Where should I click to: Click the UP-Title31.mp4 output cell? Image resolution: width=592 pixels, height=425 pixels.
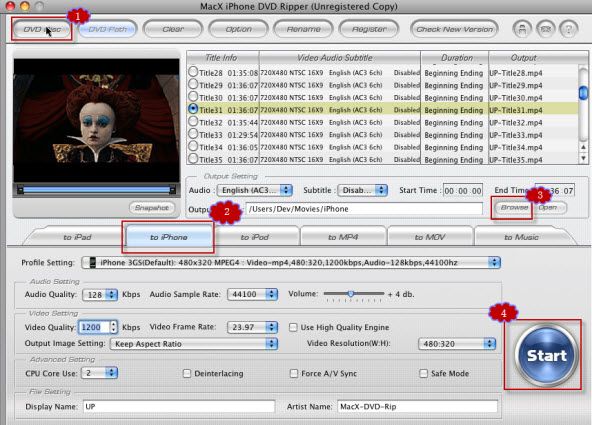coord(516,110)
